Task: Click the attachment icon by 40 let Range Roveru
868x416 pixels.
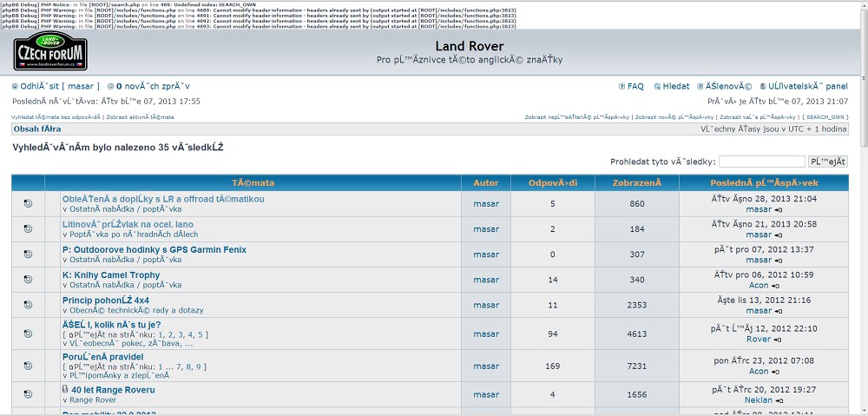Action: pyautogui.click(x=66, y=390)
